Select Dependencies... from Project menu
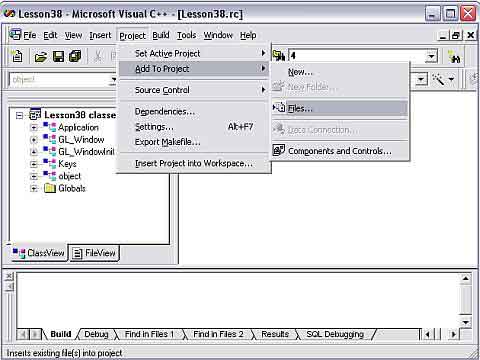Image resolution: width=480 pixels, height=360 pixels. [194, 111]
